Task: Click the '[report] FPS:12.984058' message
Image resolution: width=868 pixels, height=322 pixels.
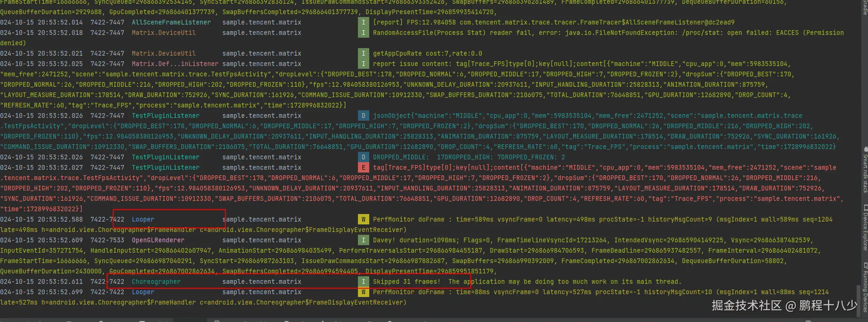Action: [553, 22]
